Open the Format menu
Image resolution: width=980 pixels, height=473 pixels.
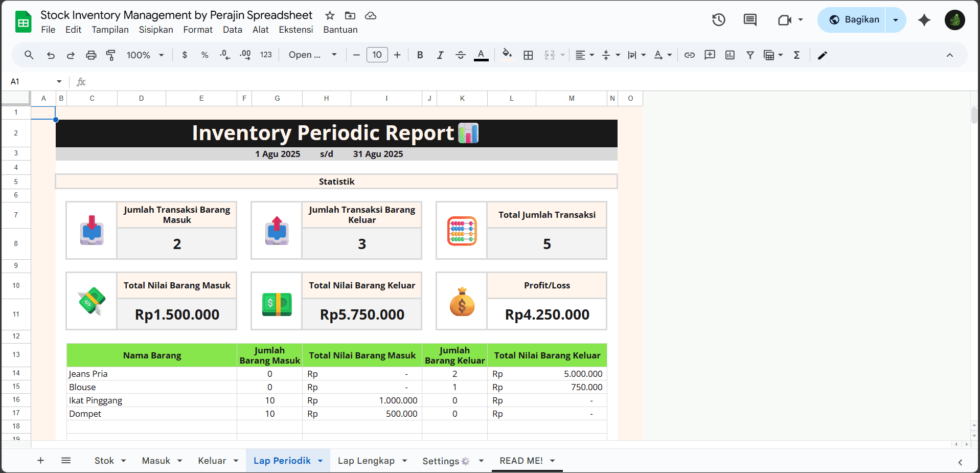[197, 30]
